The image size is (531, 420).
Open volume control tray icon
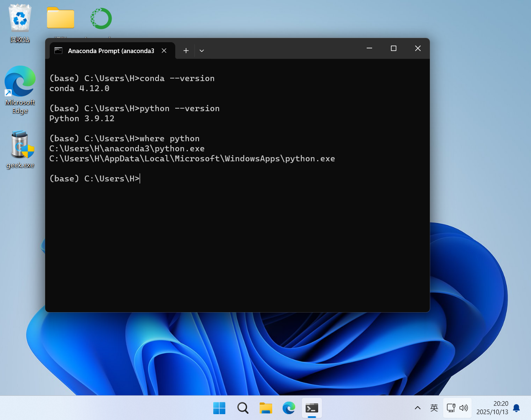[x=464, y=408]
